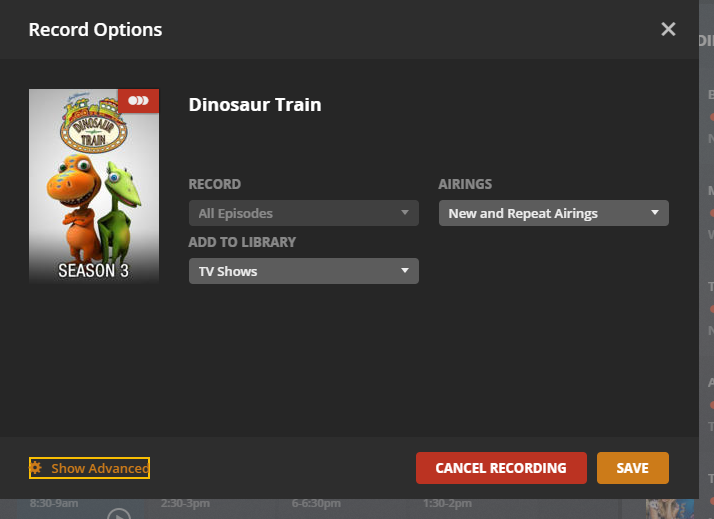Open the Add to Library dropdown

coord(304,271)
